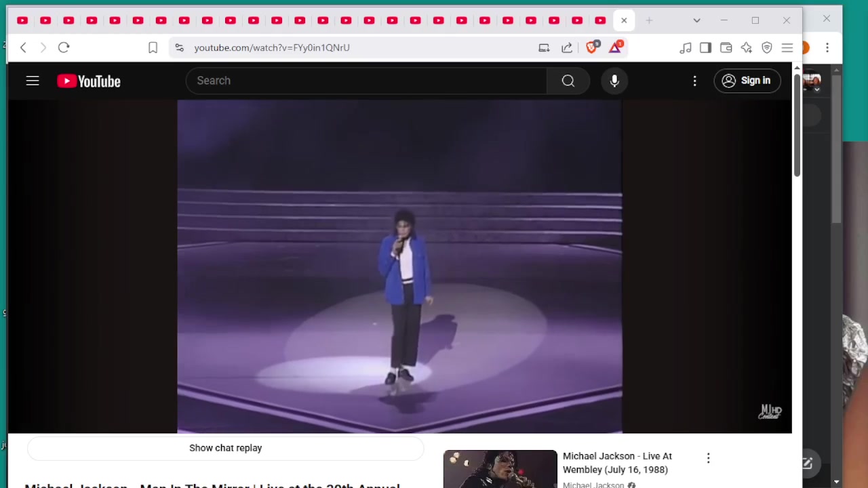This screenshot has width=868, height=488.
Task: Open options menu for Wembley video suggestion
Action: 708,459
